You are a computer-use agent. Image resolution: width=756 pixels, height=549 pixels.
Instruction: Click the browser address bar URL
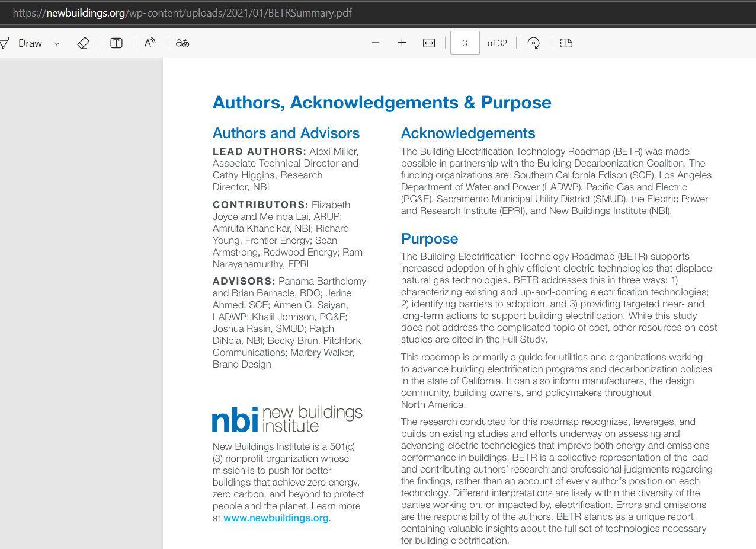(182, 12)
